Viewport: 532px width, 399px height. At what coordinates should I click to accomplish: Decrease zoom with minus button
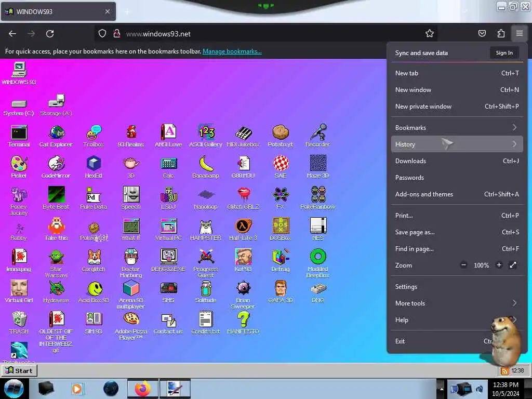[463, 265]
